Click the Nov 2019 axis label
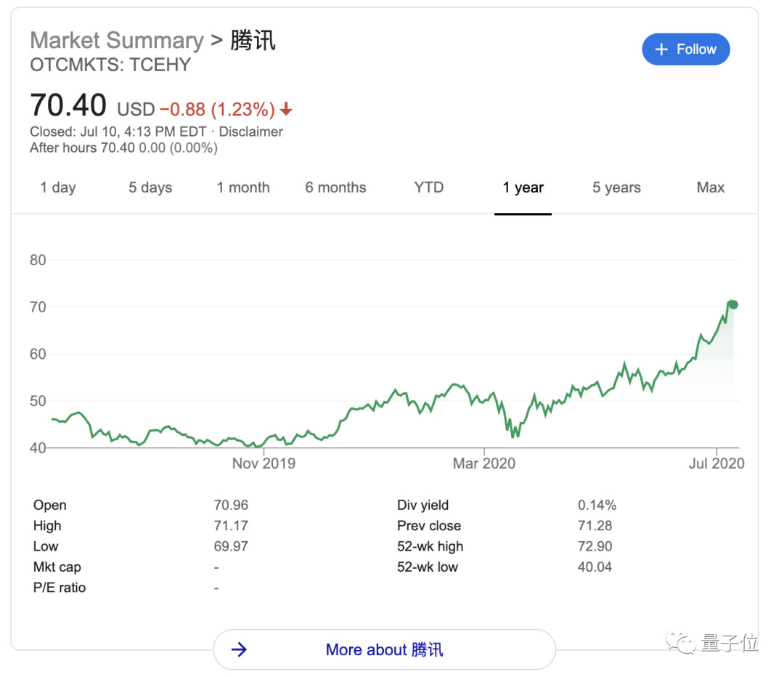The image size is (784, 677). click(x=264, y=463)
